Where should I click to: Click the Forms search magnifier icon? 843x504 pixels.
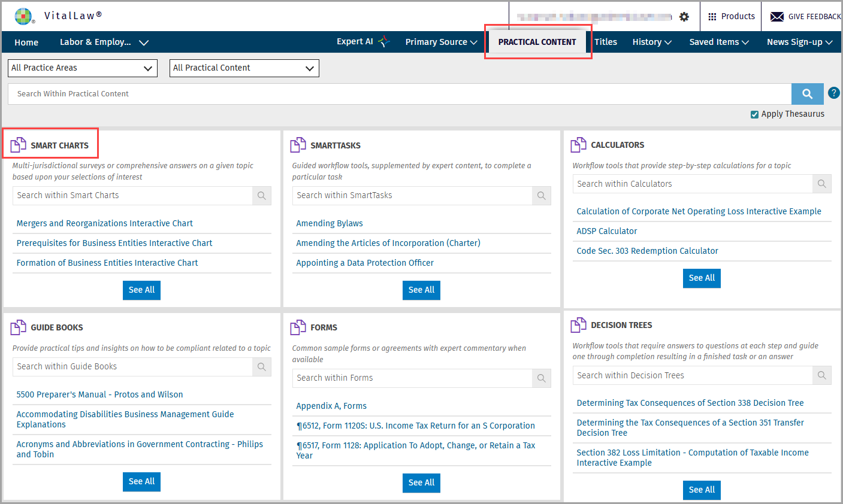pos(542,378)
